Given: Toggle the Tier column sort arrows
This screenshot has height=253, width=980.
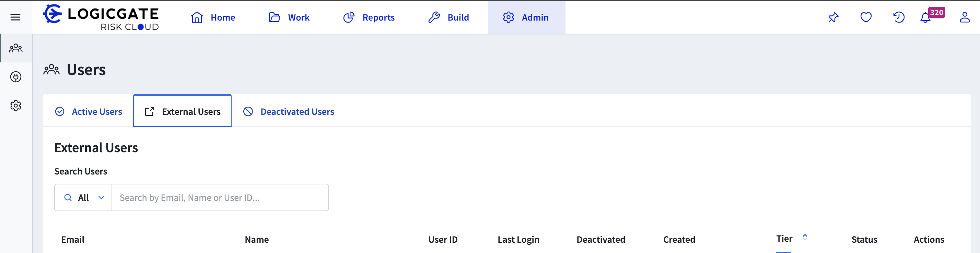Looking at the screenshot, I should coord(805,237).
